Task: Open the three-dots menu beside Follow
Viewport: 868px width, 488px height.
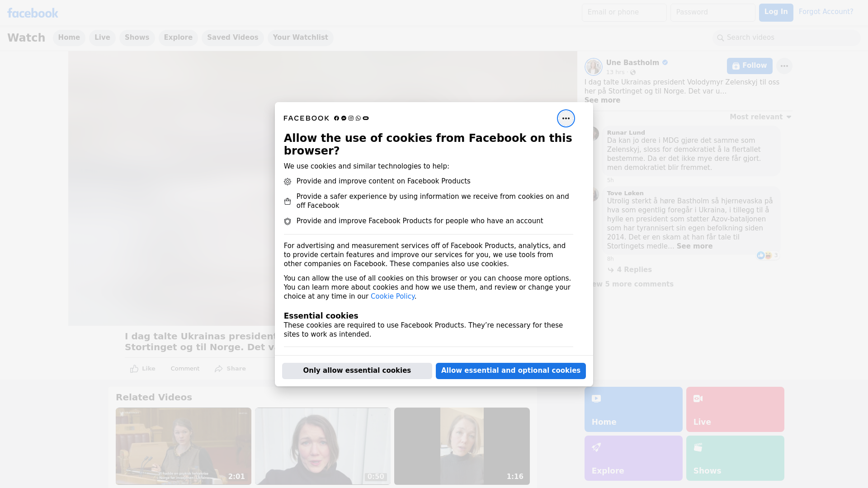Action: (784, 66)
